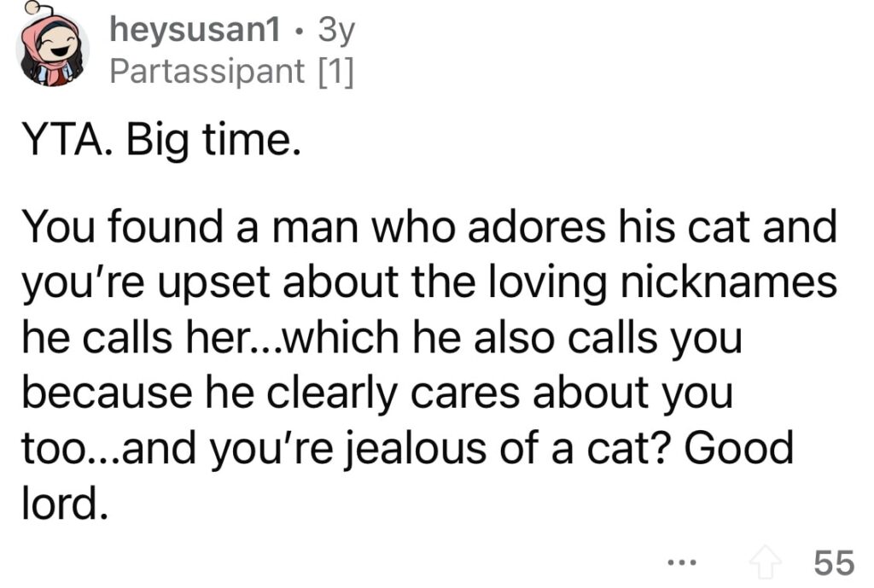Viewport: 874px width, 588px height.
Task: Click the final word 'lord.' of the comment
Action: point(64,503)
